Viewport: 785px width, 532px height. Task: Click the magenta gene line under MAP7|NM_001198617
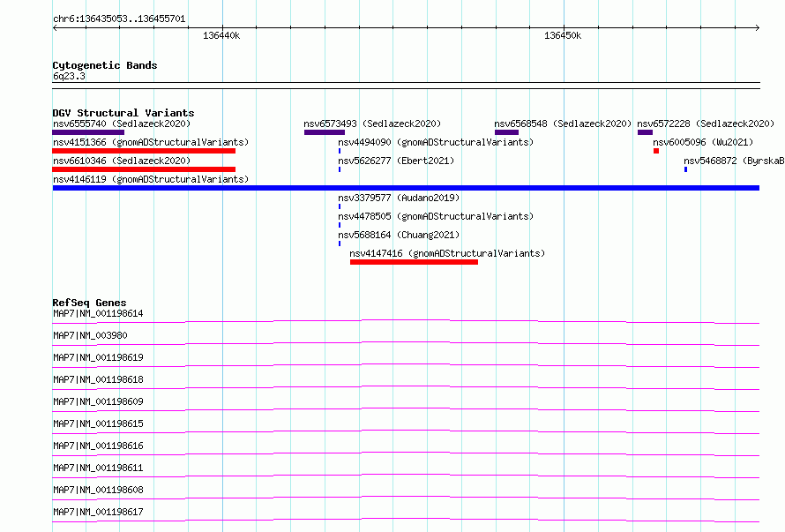[x=406, y=520]
